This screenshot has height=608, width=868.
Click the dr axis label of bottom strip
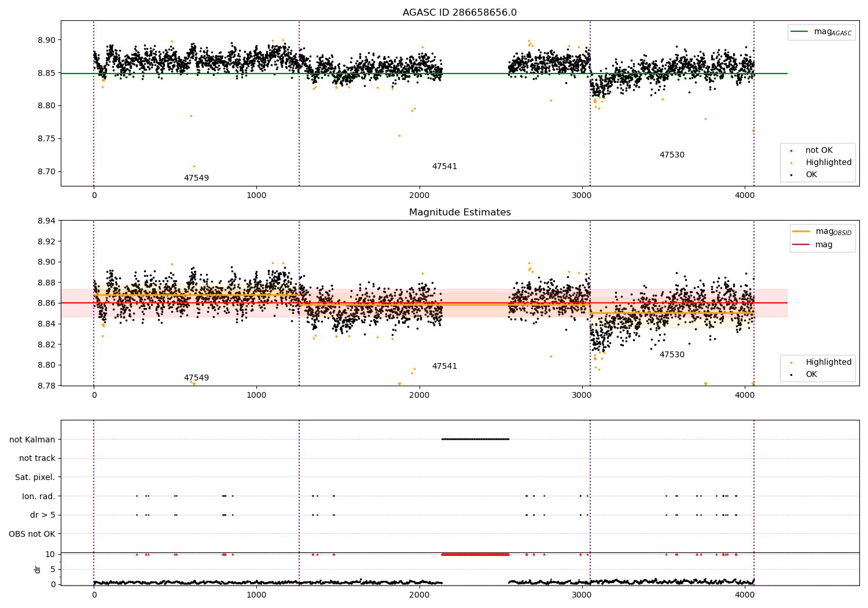38,569
